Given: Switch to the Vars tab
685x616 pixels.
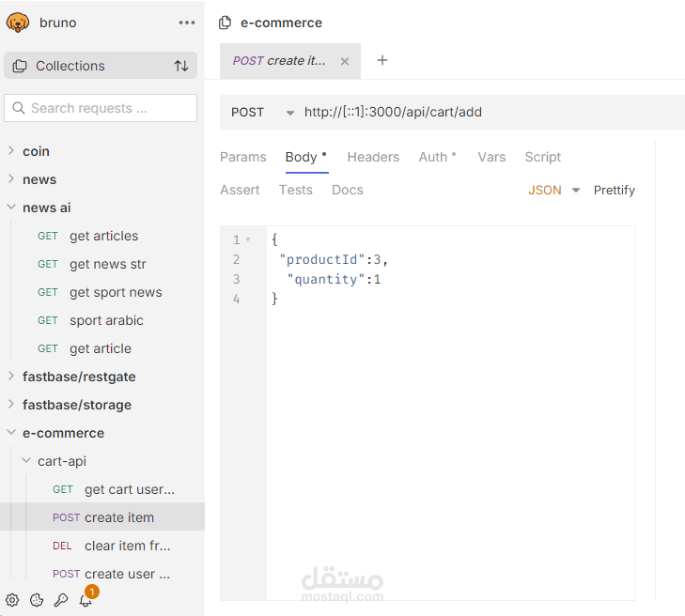Looking at the screenshot, I should (491, 157).
